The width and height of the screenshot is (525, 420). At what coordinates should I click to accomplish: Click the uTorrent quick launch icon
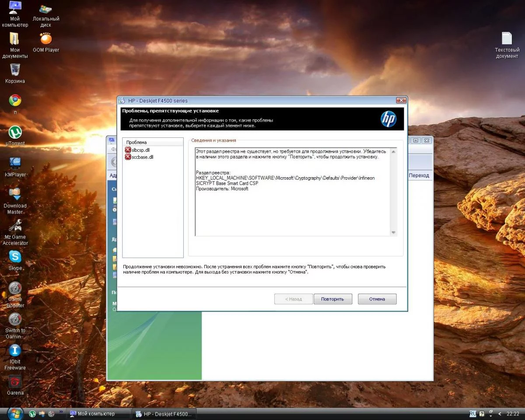32,413
